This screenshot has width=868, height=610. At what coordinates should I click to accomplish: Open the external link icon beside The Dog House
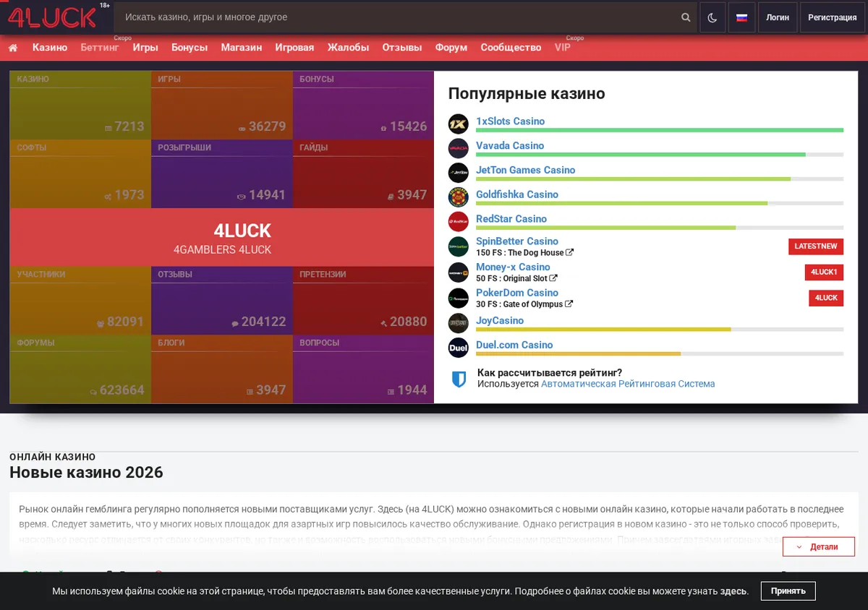click(x=570, y=253)
